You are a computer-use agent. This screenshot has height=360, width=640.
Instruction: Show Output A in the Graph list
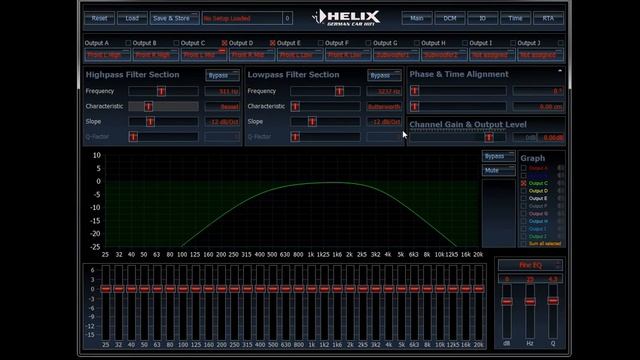point(524,168)
